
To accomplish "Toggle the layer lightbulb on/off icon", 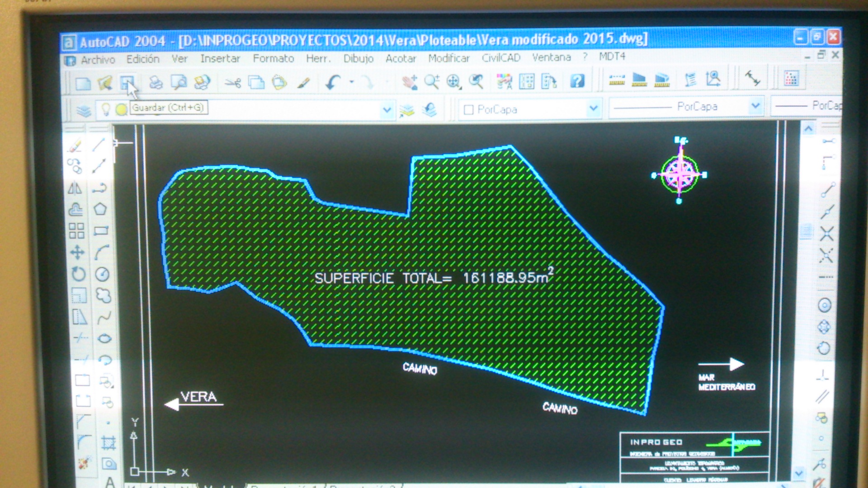I will 105,109.
